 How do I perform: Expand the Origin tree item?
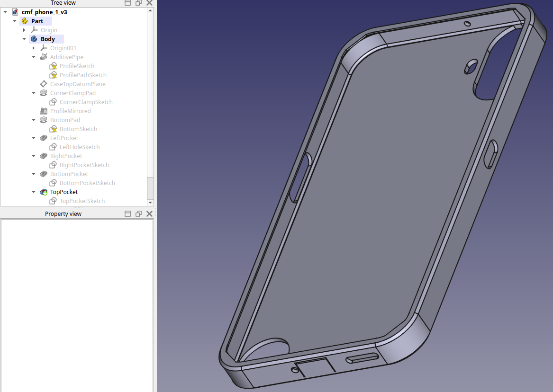tap(24, 30)
